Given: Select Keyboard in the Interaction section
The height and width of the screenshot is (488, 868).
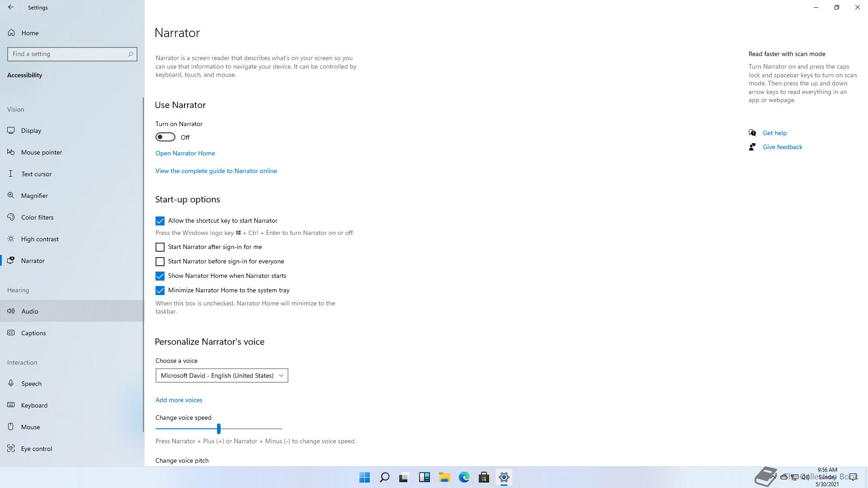Looking at the screenshot, I should pyautogui.click(x=72, y=405).
